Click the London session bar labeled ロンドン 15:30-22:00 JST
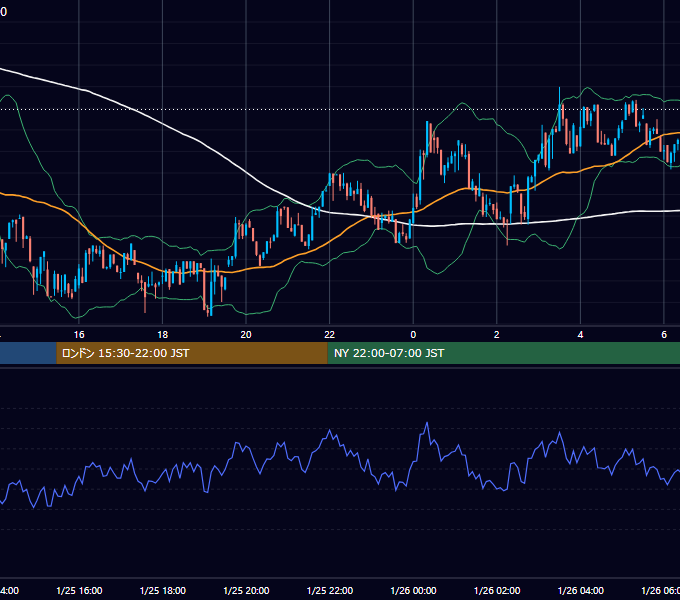680x600 pixels. tap(192, 353)
